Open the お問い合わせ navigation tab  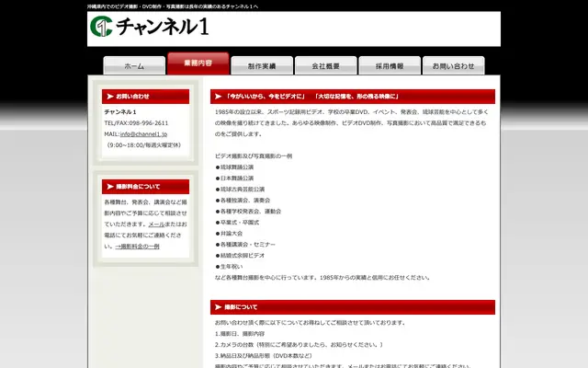click(x=453, y=65)
